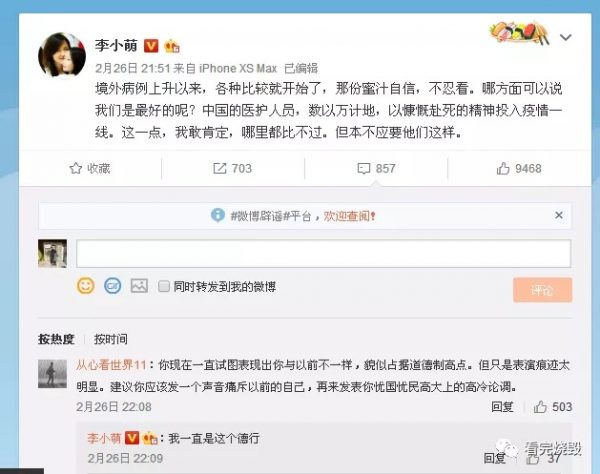
Task: Click the repost icon showing 703
Action: [220, 168]
